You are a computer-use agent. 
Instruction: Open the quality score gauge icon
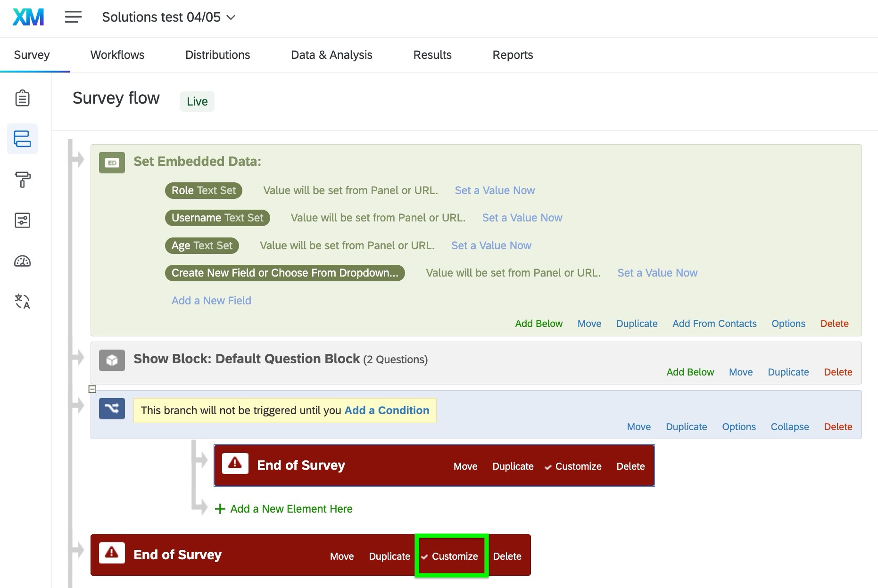(x=22, y=261)
